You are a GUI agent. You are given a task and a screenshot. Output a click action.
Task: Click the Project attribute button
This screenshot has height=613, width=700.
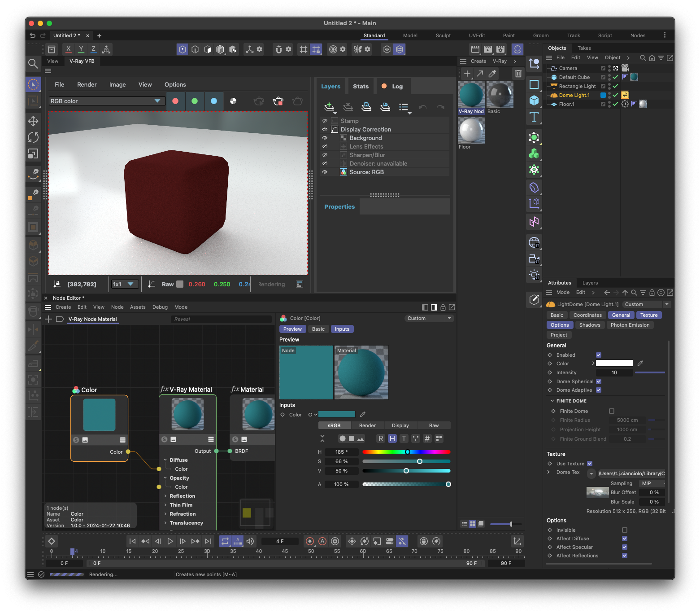point(559,335)
